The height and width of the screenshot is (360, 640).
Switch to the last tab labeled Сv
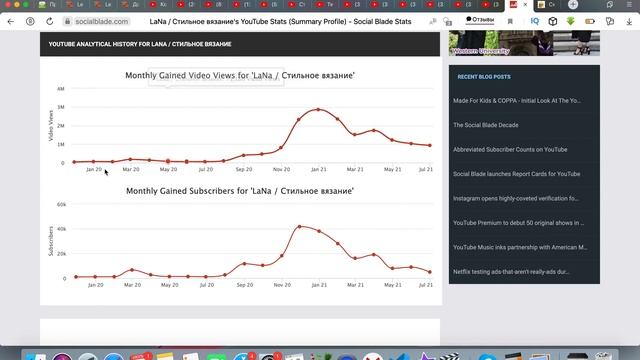pos(547,4)
